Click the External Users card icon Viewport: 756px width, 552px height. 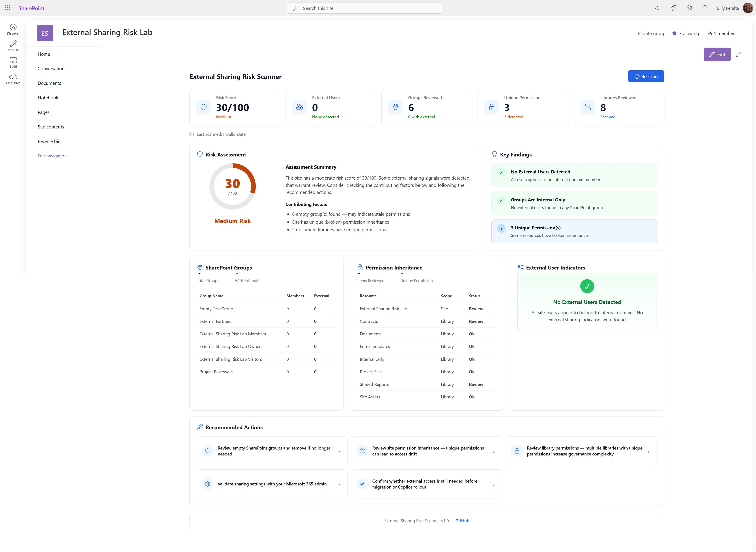pos(299,107)
